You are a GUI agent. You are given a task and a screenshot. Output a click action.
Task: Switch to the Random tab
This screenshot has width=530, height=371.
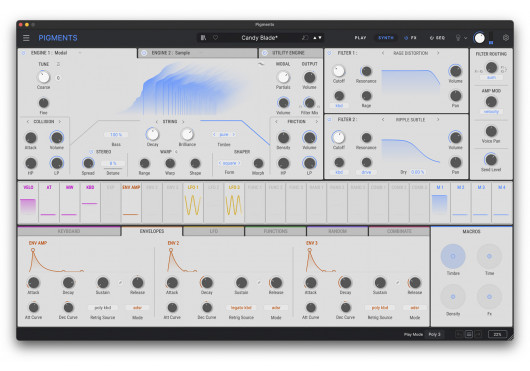[x=337, y=231]
